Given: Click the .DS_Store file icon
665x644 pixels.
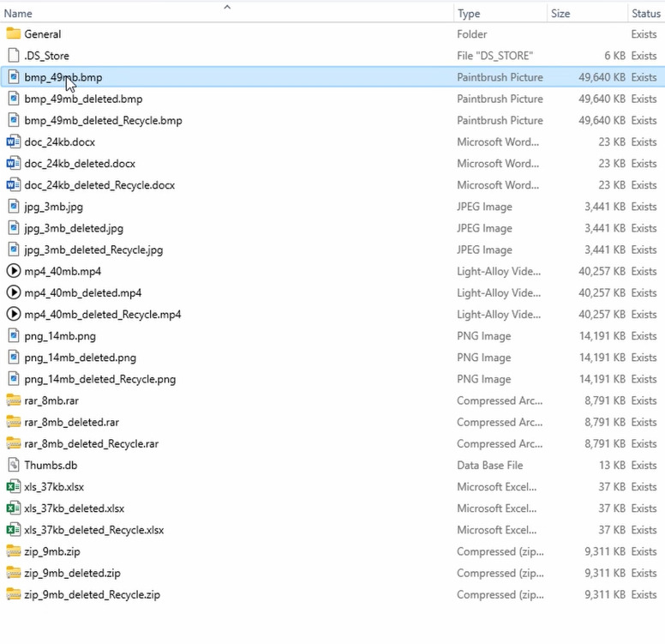Looking at the screenshot, I should point(14,55).
